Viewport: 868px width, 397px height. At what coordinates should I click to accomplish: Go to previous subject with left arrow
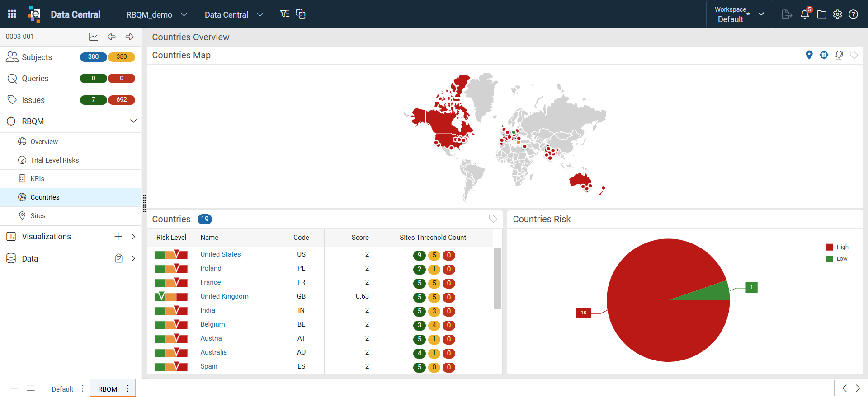tap(111, 37)
